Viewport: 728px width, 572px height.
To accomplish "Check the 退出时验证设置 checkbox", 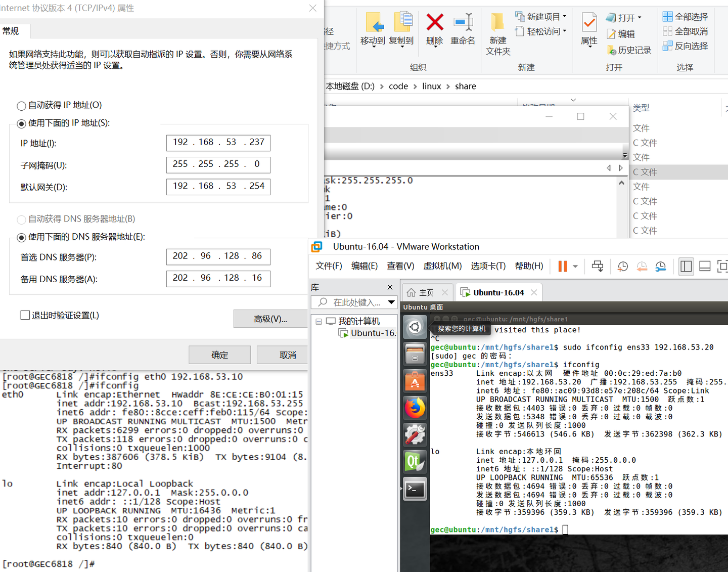I will pos(25,315).
